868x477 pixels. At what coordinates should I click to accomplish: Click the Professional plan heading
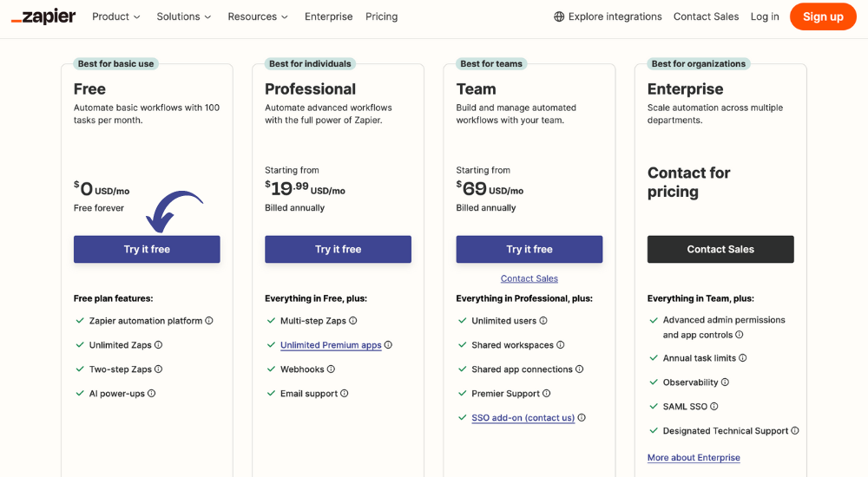(310, 89)
